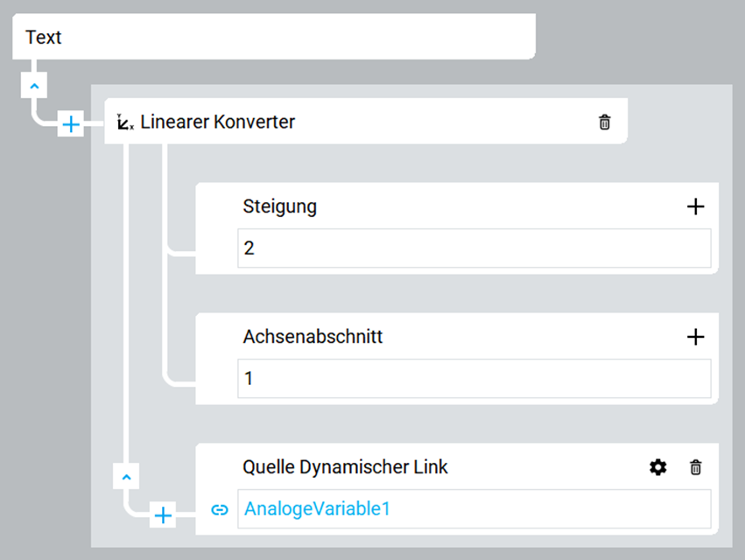Delete the Quelle Dynamischer Link entry
This screenshot has width=745, height=560.
(x=696, y=467)
